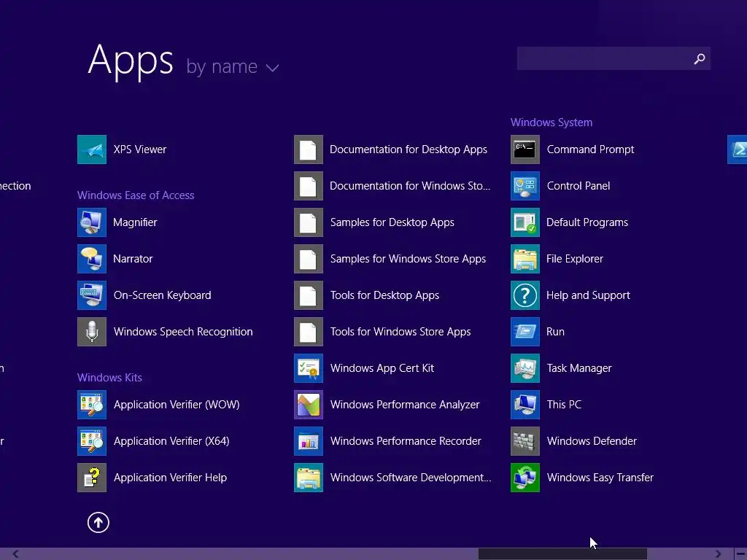Click the Narrator text label

pyautogui.click(x=133, y=259)
